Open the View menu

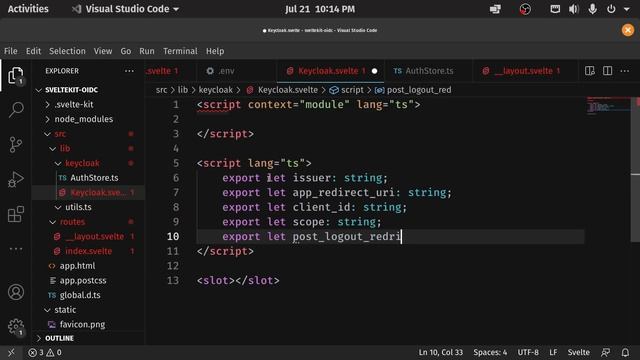pos(103,51)
